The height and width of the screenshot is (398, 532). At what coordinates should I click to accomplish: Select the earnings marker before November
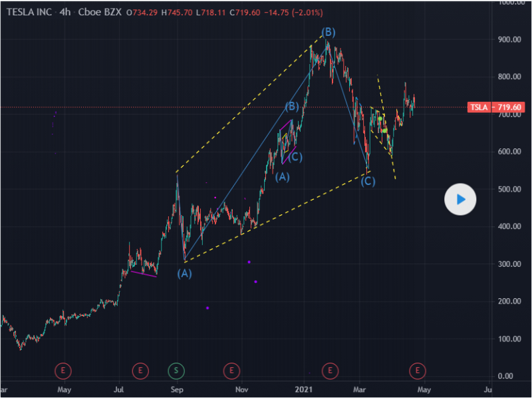[x=231, y=369]
